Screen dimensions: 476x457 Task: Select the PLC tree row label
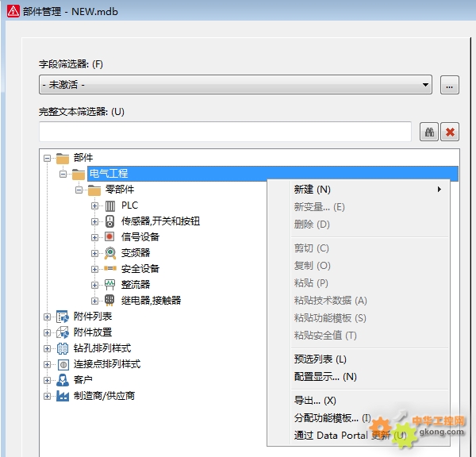click(x=129, y=205)
